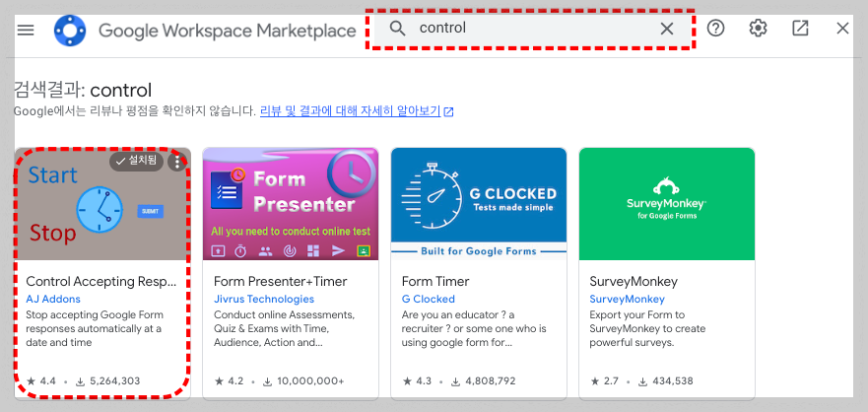Open SurveyMonkey developer link

[628, 299]
